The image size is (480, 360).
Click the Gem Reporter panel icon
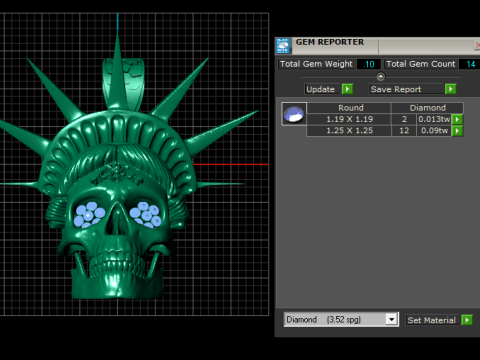(283, 46)
